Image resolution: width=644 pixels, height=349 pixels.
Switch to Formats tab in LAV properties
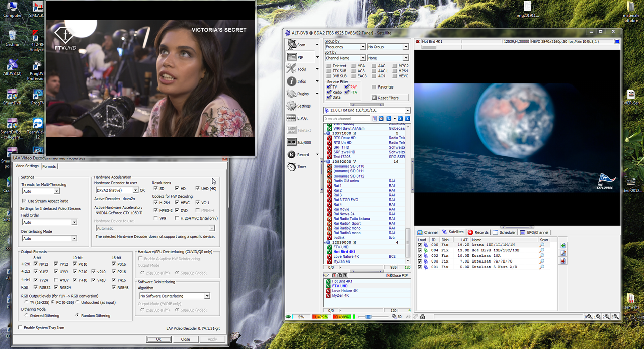pos(49,166)
